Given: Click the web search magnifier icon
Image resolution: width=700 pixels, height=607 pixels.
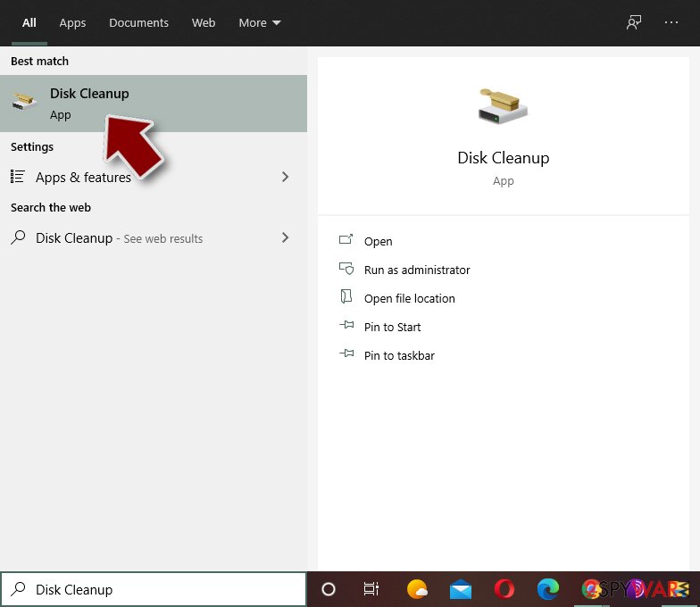Looking at the screenshot, I should pyautogui.click(x=18, y=237).
